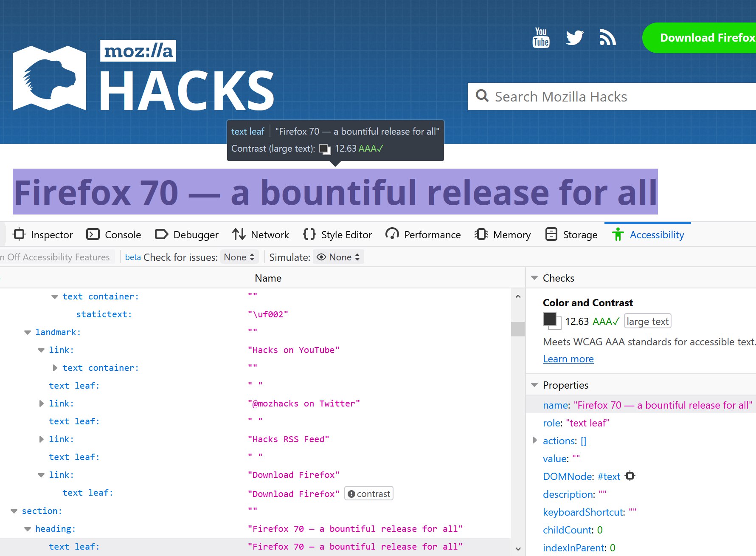Image resolution: width=756 pixels, height=556 pixels.
Task: Open the Style Editor tab
Action: pyautogui.click(x=337, y=234)
